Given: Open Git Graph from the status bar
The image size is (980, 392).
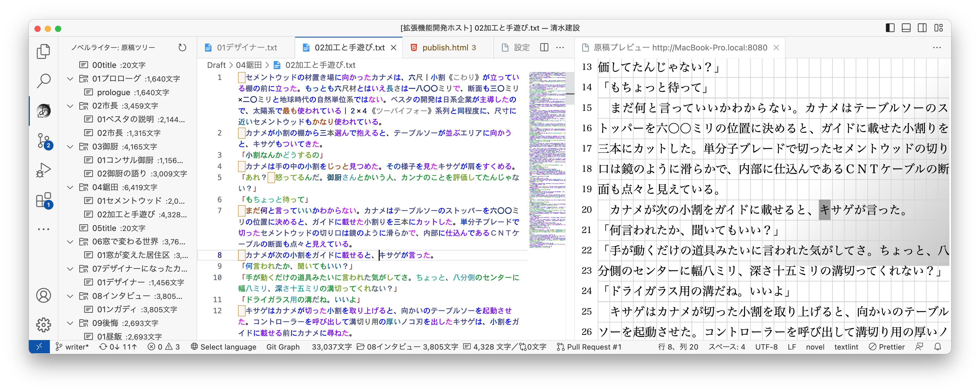Looking at the screenshot, I should pyautogui.click(x=283, y=347).
